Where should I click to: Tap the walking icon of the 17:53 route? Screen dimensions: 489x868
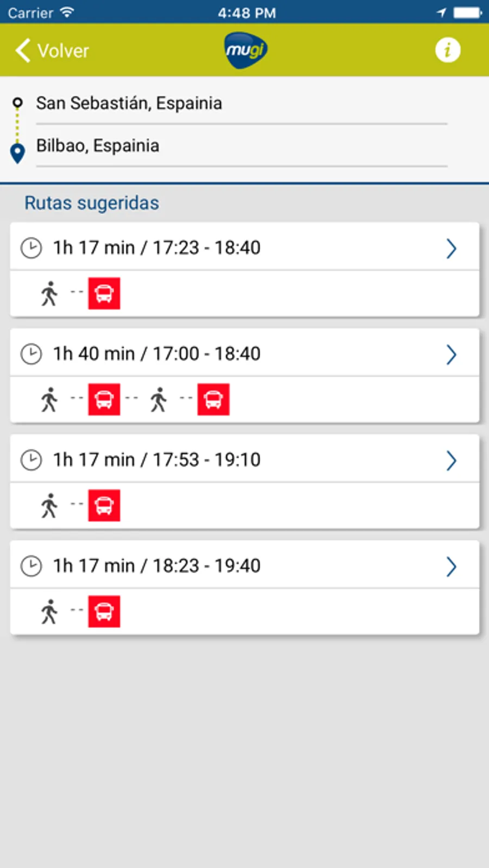49,505
